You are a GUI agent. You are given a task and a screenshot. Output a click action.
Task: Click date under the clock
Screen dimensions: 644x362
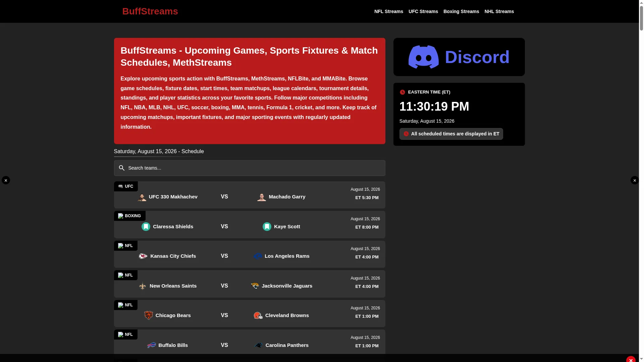[x=427, y=121]
